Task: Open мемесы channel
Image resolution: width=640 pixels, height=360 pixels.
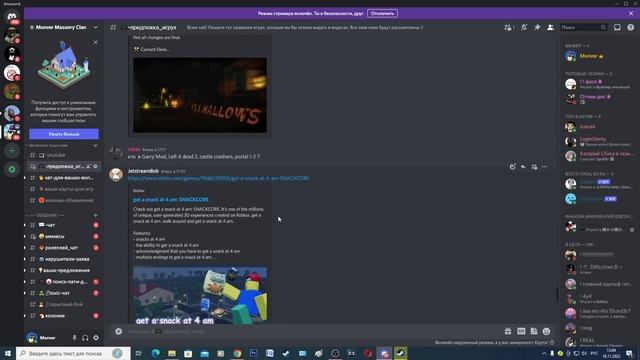Action: click(x=64, y=236)
